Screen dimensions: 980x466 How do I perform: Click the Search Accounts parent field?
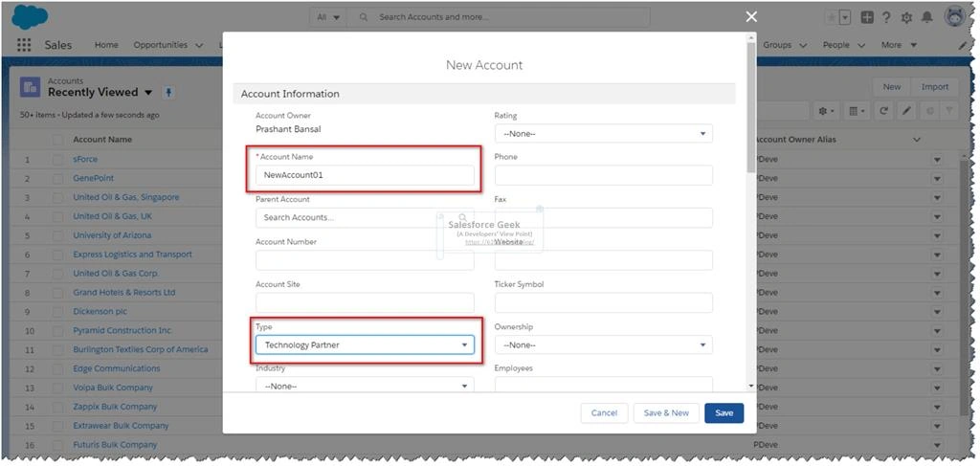pos(365,217)
